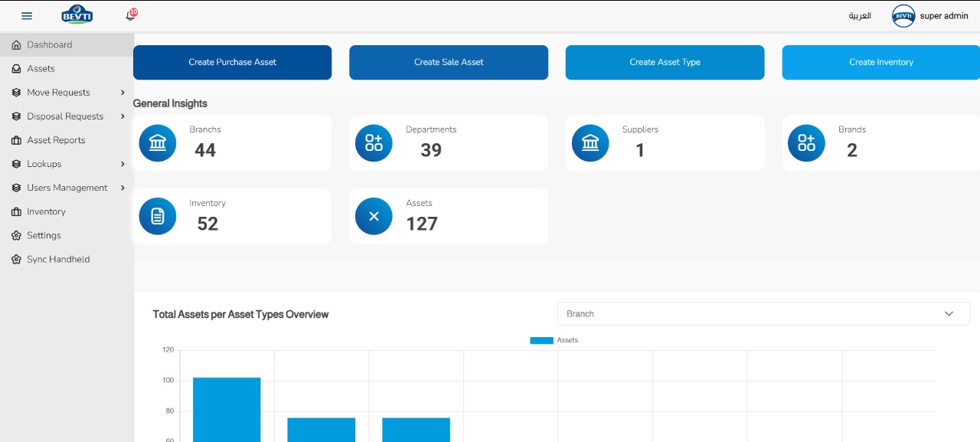This screenshot has height=442, width=980.
Task: Click the Brands card icon
Action: click(x=806, y=143)
